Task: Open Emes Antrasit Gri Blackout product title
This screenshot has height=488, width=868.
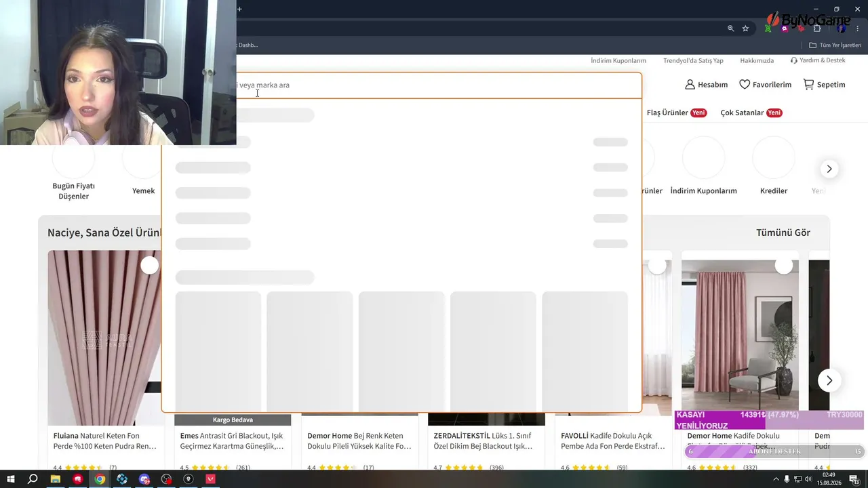Action: (x=233, y=441)
